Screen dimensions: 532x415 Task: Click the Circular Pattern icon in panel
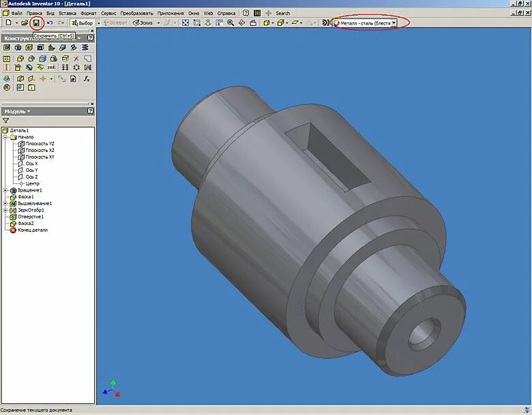(76, 67)
